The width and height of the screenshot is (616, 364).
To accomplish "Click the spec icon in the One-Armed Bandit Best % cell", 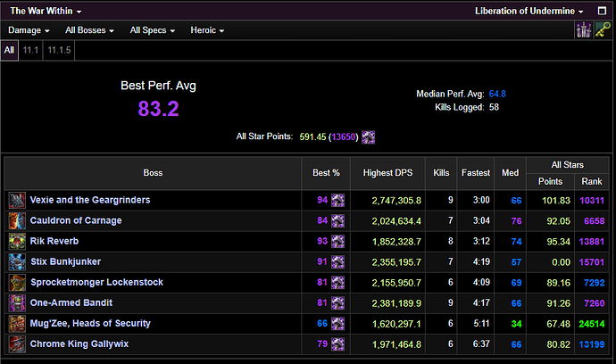I will click(x=337, y=303).
